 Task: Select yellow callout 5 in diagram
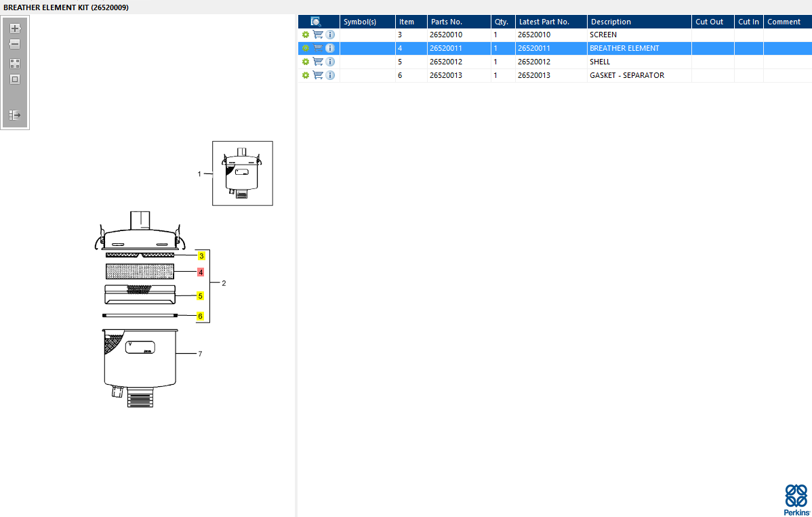click(200, 296)
